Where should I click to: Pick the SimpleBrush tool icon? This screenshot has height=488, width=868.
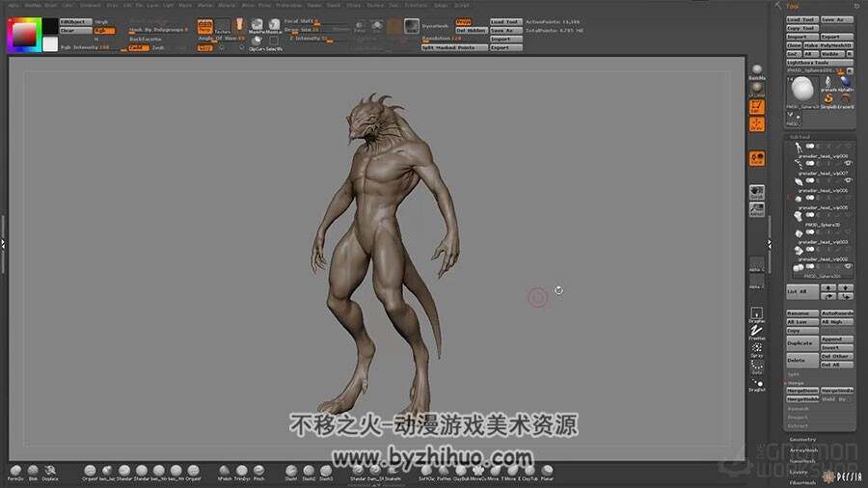828,99
